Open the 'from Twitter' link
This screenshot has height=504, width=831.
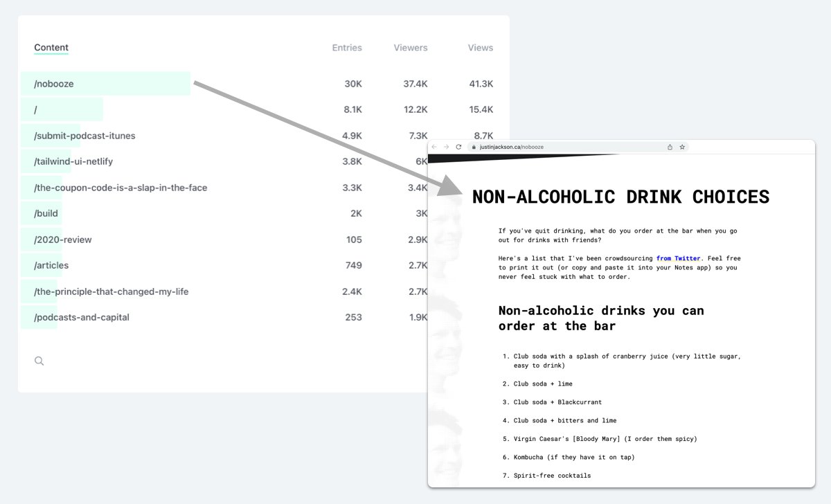(678, 258)
